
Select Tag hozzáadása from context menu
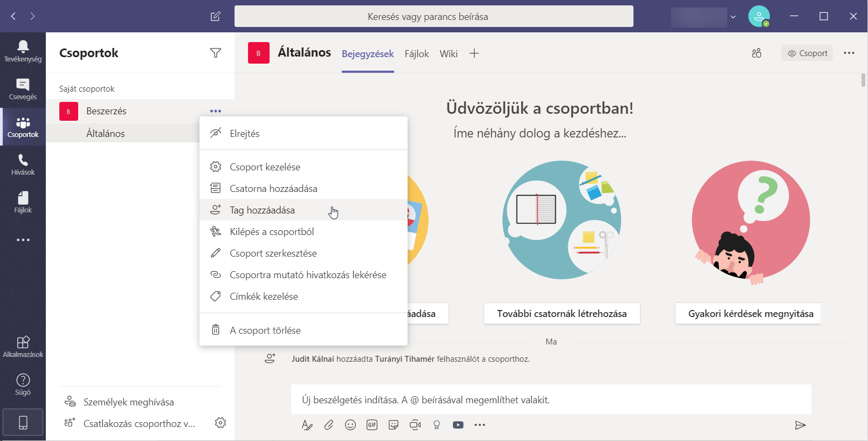pos(262,210)
